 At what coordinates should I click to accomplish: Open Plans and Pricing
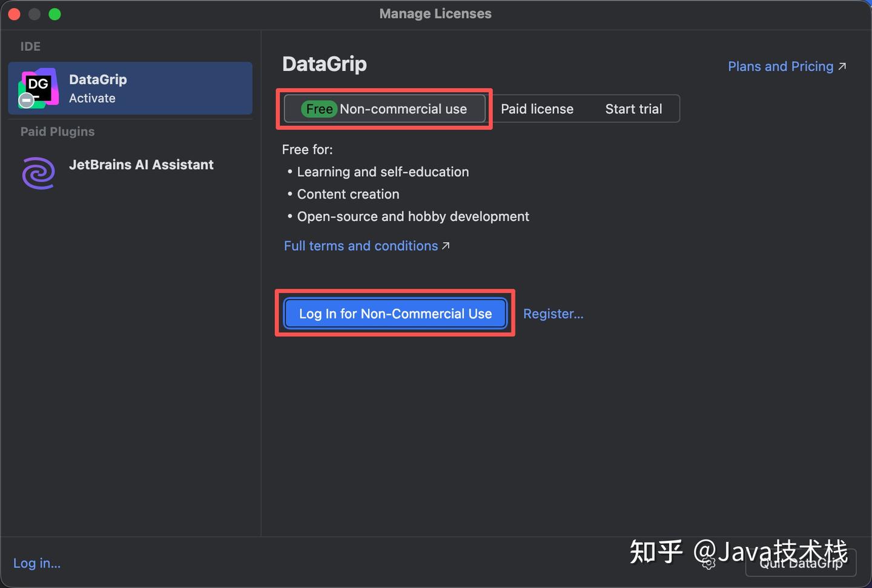click(x=779, y=67)
